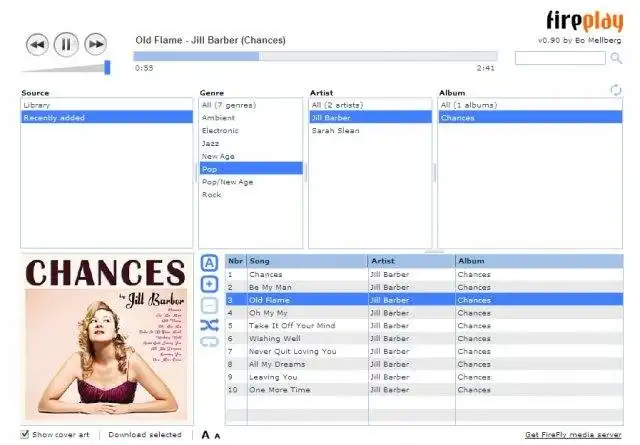The height and width of the screenshot is (445, 640).
Task: Select artist Sarah Slean
Action: (370, 131)
